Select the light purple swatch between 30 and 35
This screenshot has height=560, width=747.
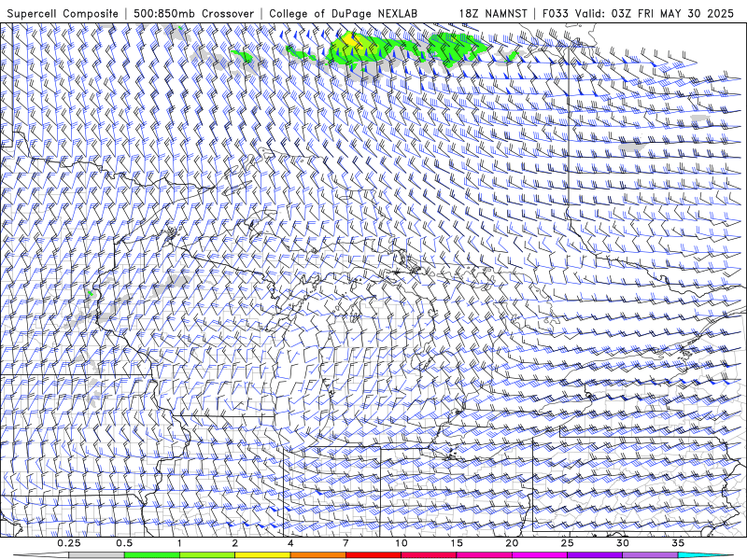coord(650,555)
